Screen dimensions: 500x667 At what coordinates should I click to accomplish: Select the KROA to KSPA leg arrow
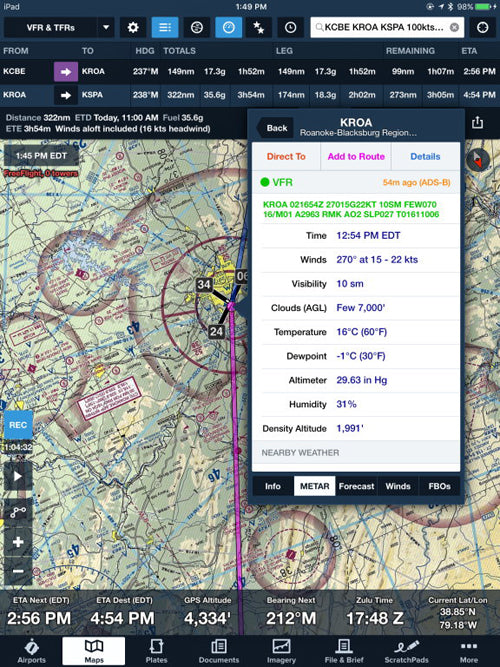[66, 95]
